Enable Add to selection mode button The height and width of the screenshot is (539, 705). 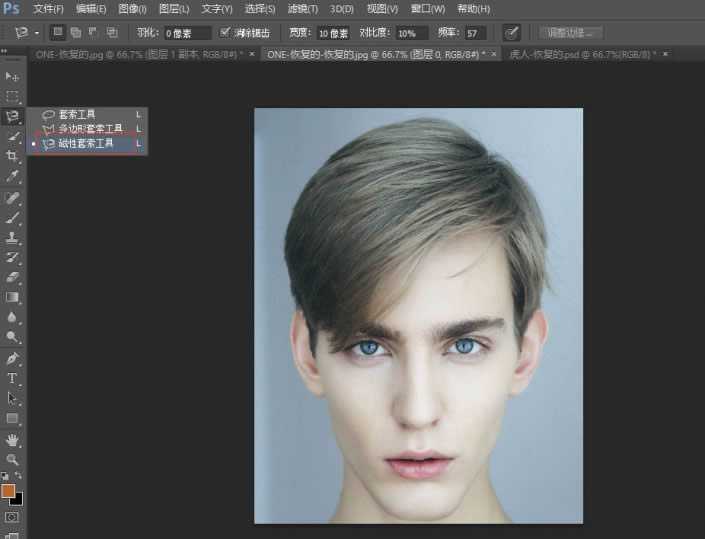coord(76,33)
